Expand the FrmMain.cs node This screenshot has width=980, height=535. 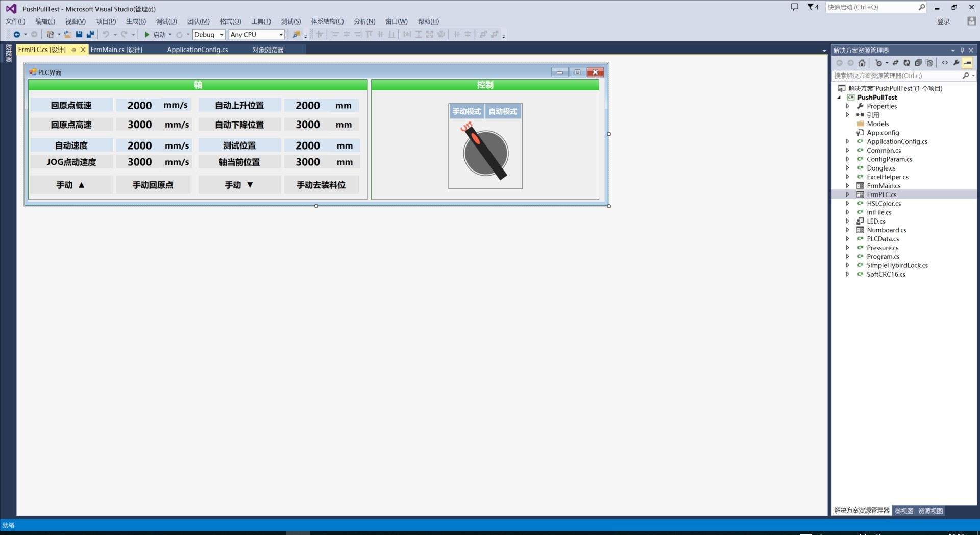[x=847, y=186]
